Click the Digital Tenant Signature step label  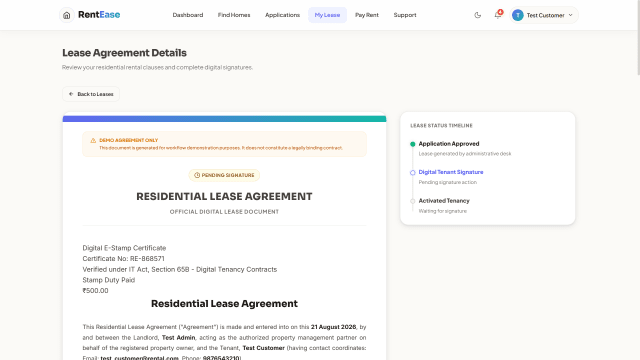(x=451, y=172)
